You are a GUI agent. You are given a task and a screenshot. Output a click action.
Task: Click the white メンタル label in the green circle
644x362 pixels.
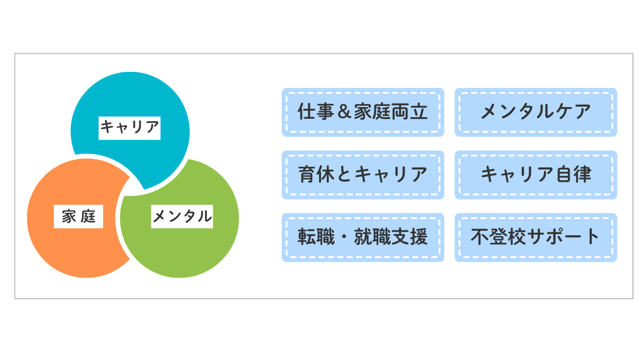pos(182,217)
